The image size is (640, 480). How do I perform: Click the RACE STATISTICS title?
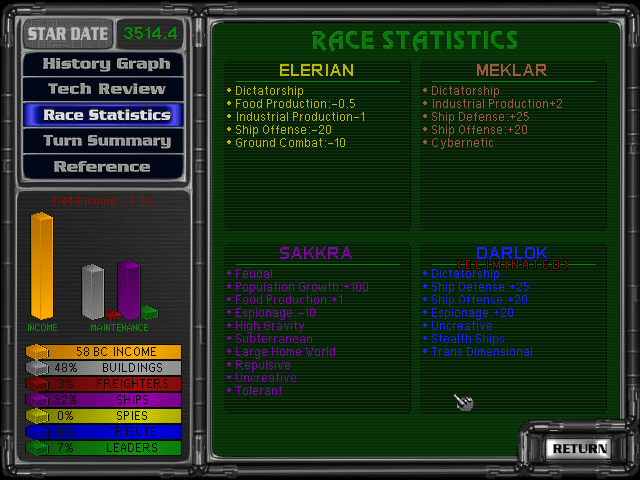click(415, 40)
